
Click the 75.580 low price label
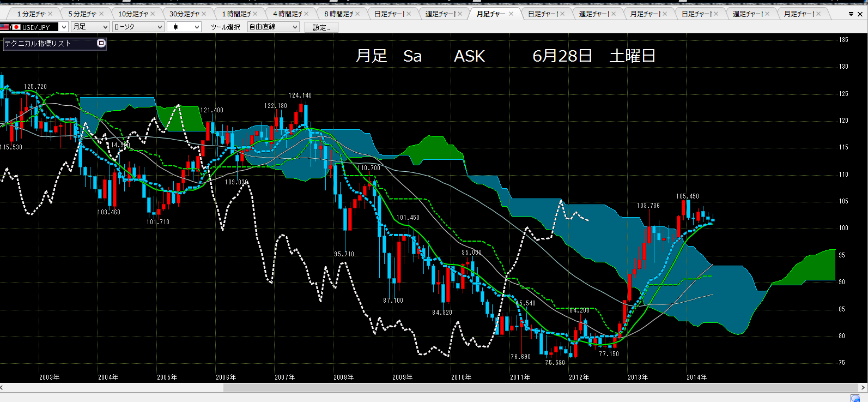(x=555, y=363)
